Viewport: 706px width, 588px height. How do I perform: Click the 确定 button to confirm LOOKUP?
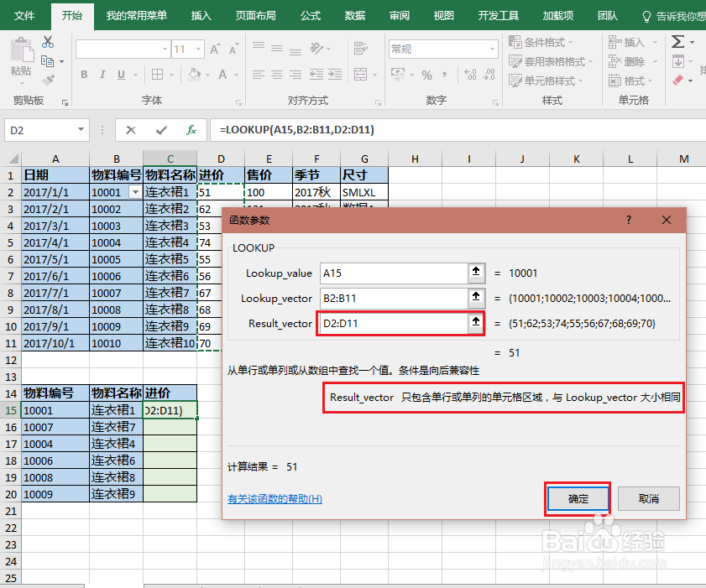click(x=577, y=498)
